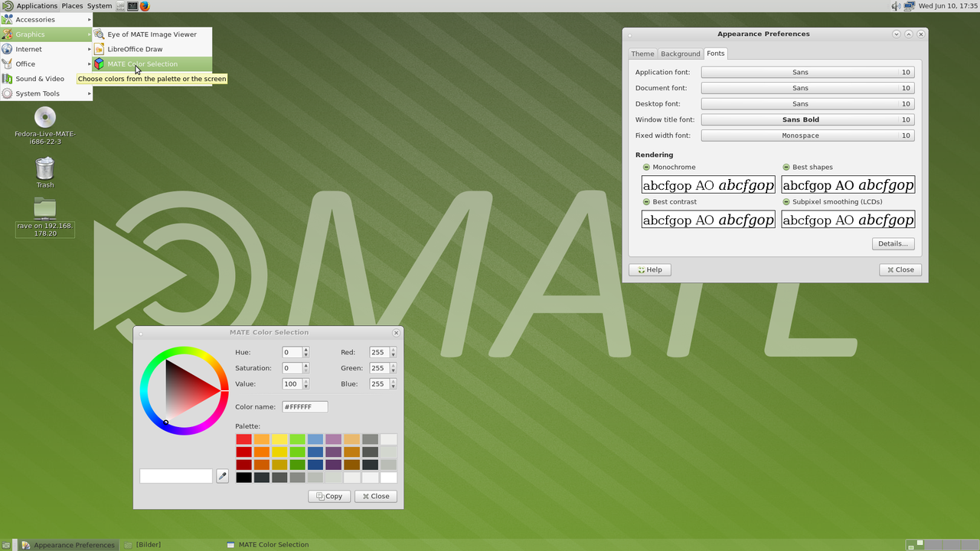Pick the black swatch in the palette
The image size is (980, 551).
click(x=243, y=478)
